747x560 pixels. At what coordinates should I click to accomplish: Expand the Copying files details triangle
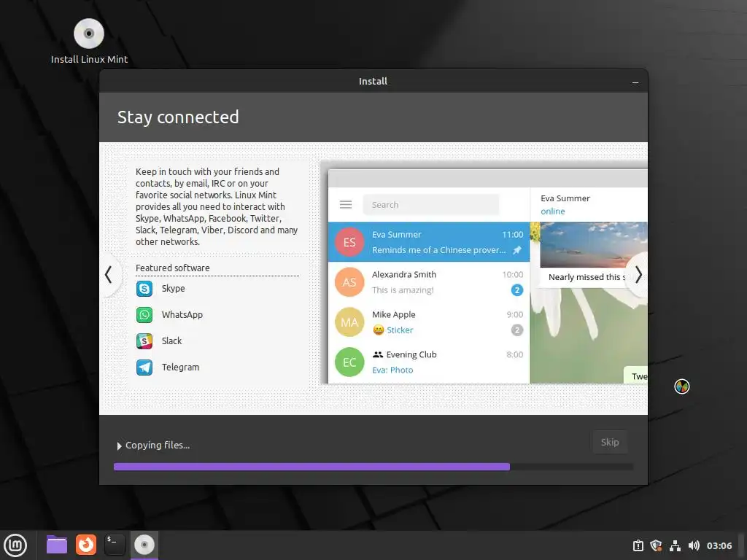tap(119, 446)
